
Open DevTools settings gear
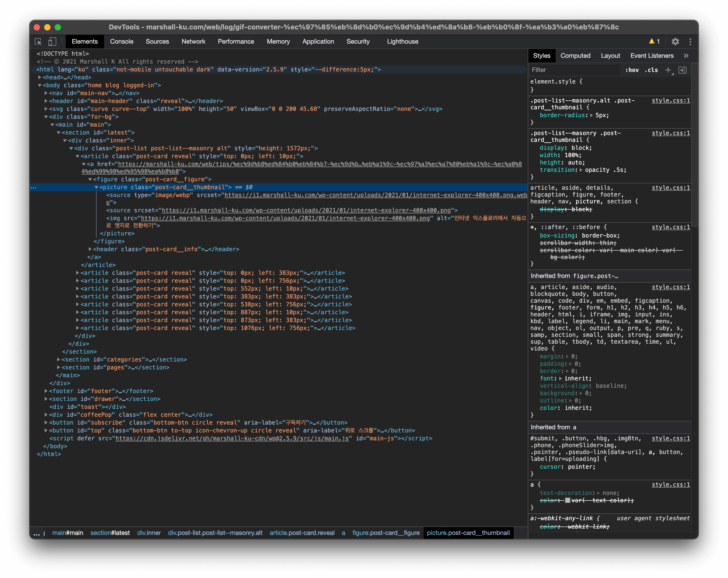point(675,42)
